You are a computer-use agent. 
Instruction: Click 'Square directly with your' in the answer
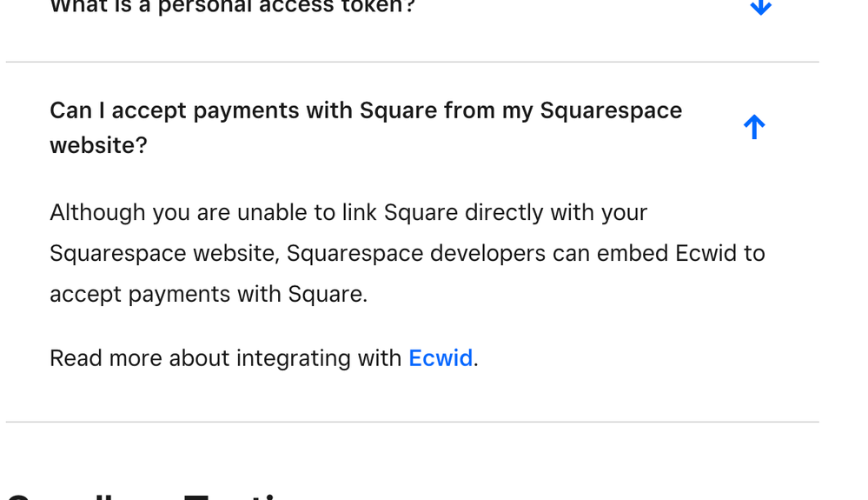point(515,213)
